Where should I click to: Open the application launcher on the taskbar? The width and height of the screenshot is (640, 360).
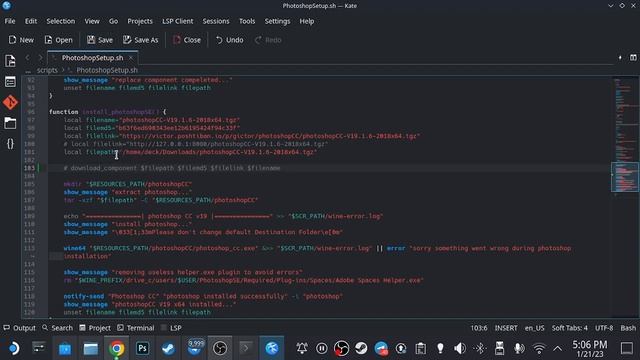point(13,348)
